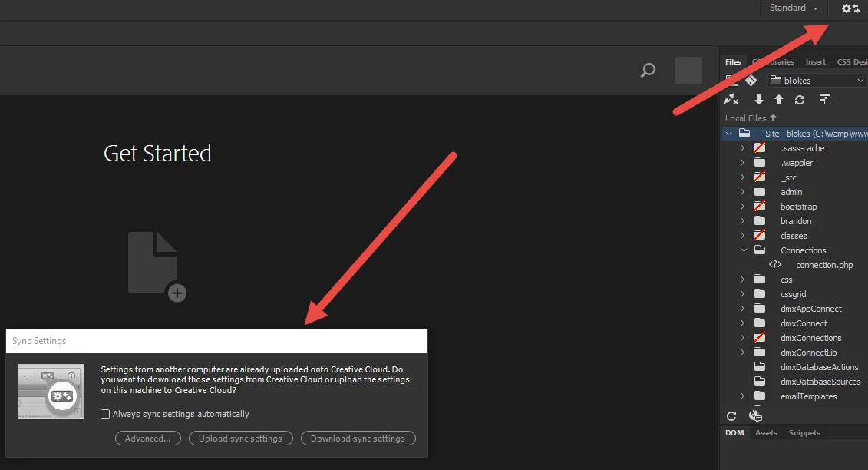This screenshot has height=470, width=868.
Task: Click the Advanced... button
Action: coord(148,439)
